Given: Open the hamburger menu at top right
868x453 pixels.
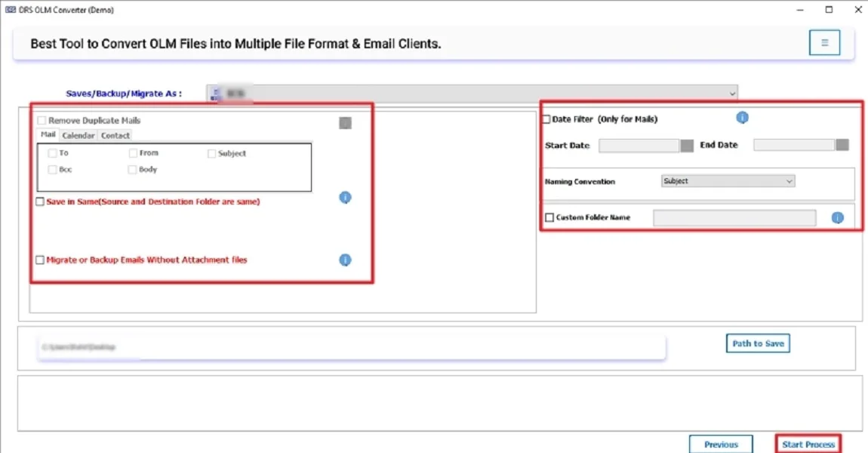Looking at the screenshot, I should tap(823, 42).
